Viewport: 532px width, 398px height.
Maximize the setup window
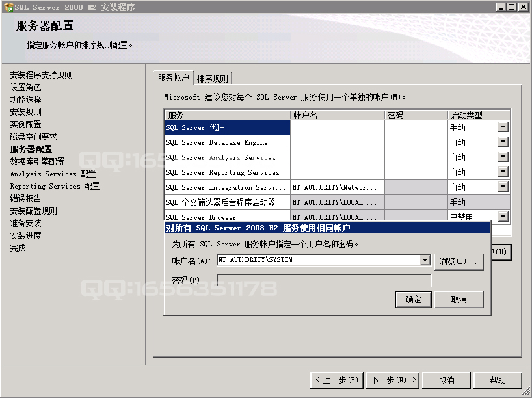(x=511, y=7)
